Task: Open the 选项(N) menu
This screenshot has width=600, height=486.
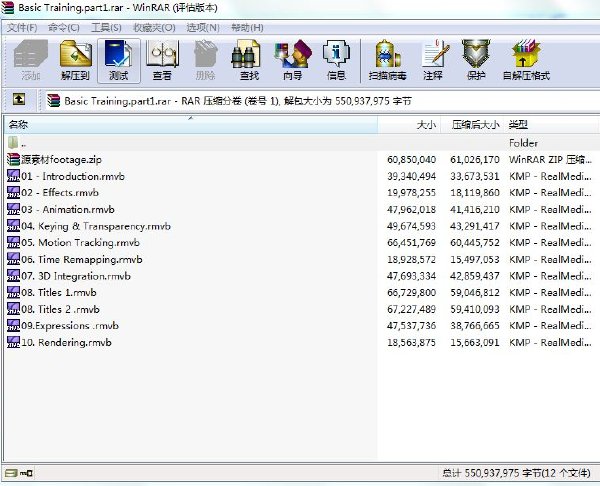Action: coord(203,28)
